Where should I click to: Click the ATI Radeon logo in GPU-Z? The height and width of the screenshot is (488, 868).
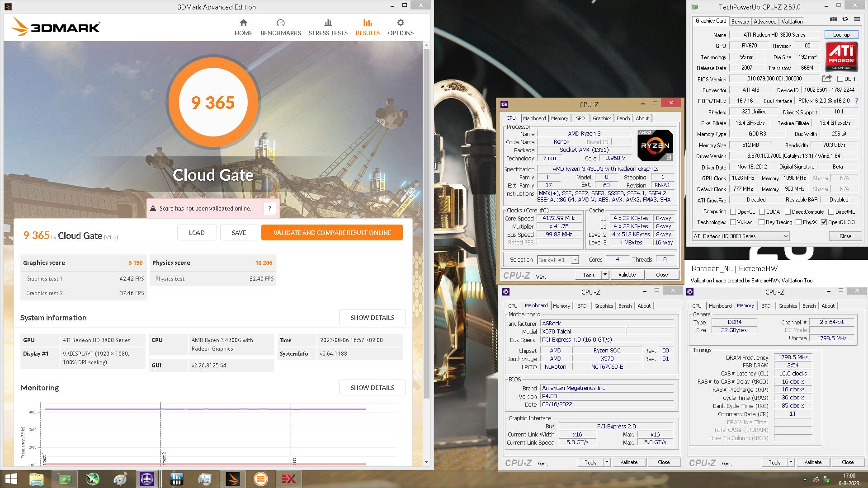[x=841, y=56]
